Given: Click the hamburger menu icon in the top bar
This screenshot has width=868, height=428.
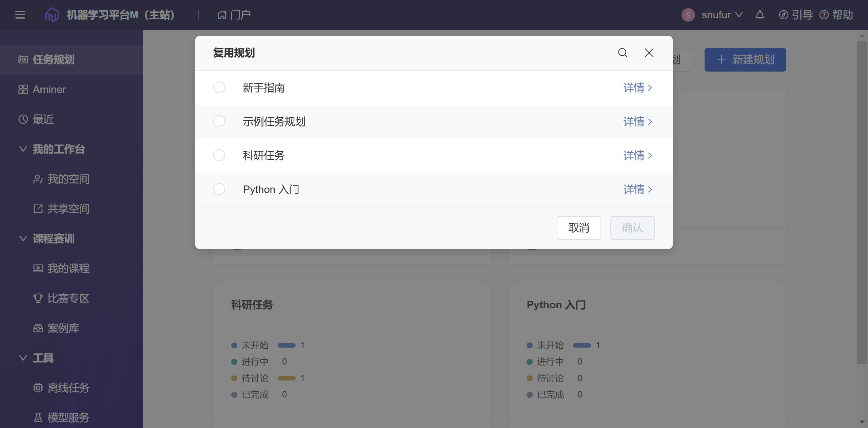Looking at the screenshot, I should (x=20, y=15).
